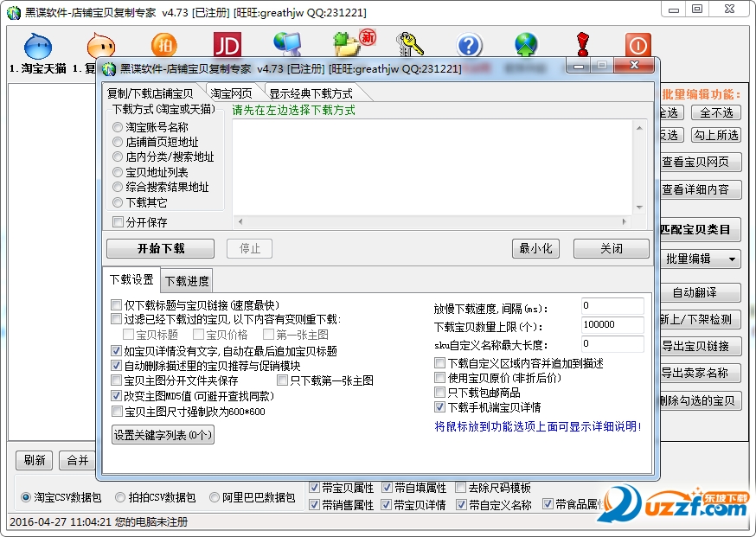Image resolution: width=756 pixels, height=537 pixels.
Task: Click the red JD toolbar icon
Action: pyautogui.click(x=227, y=46)
